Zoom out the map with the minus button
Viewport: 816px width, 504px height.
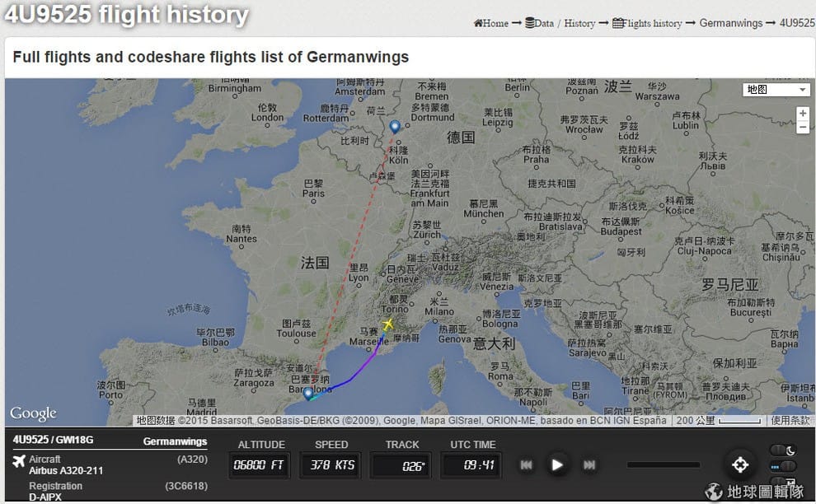point(803,126)
